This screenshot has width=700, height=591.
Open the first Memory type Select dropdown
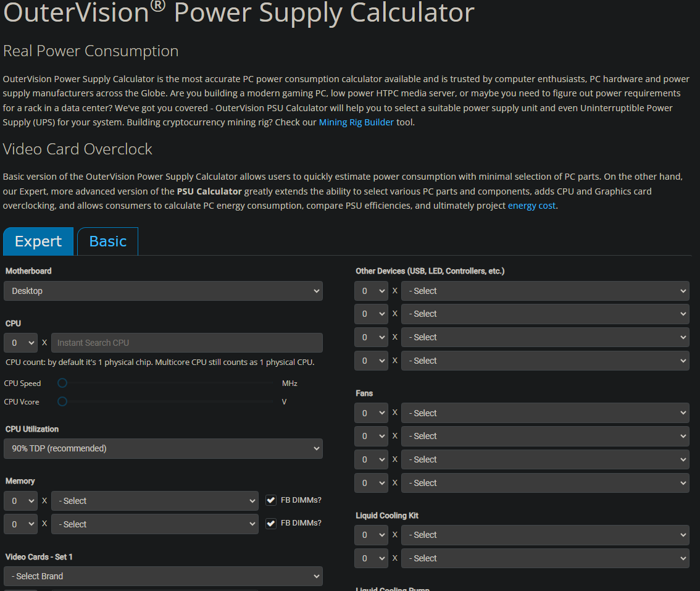(x=154, y=501)
